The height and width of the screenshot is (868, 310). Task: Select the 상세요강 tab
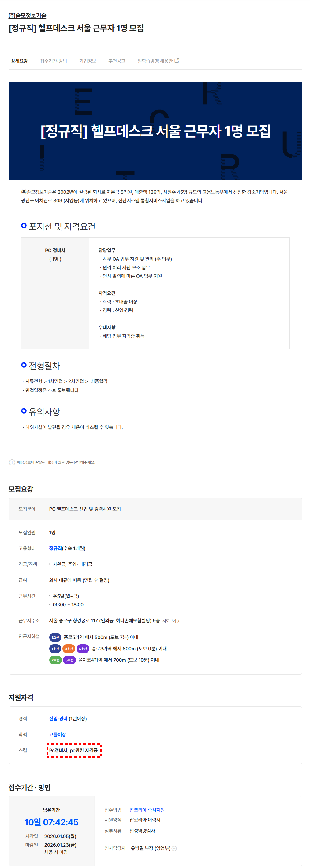(19, 61)
